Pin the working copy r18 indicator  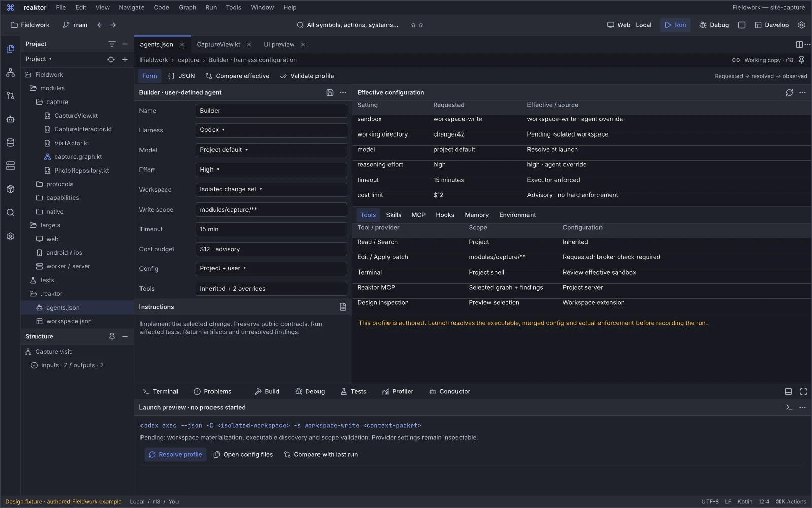pyautogui.click(x=801, y=60)
